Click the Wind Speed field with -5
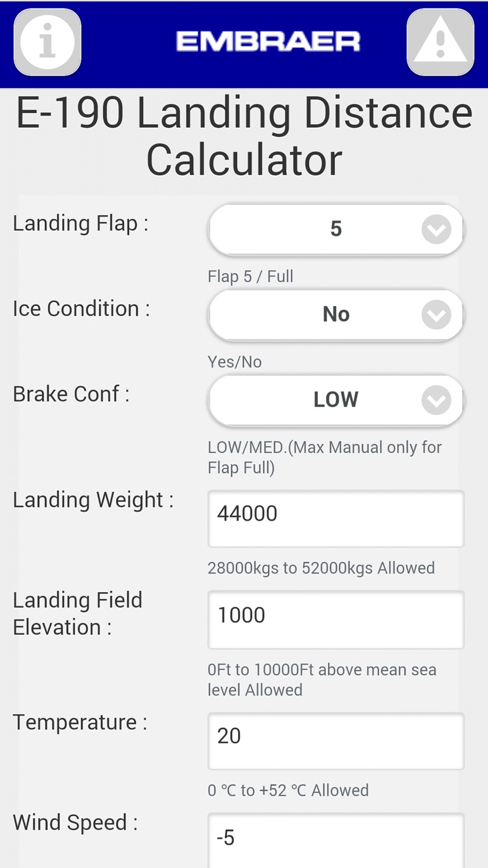Image resolution: width=488 pixels, height=868 pixels. 336,840
